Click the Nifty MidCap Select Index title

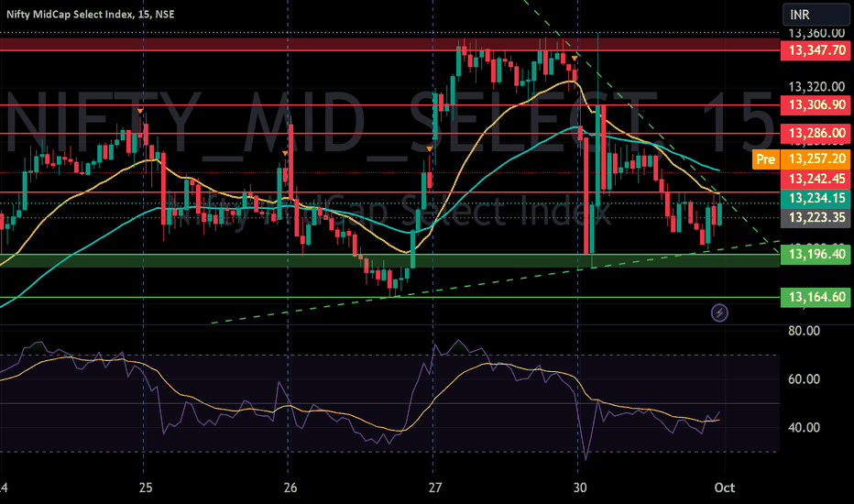pyautogui.click(x=91, y=14)
